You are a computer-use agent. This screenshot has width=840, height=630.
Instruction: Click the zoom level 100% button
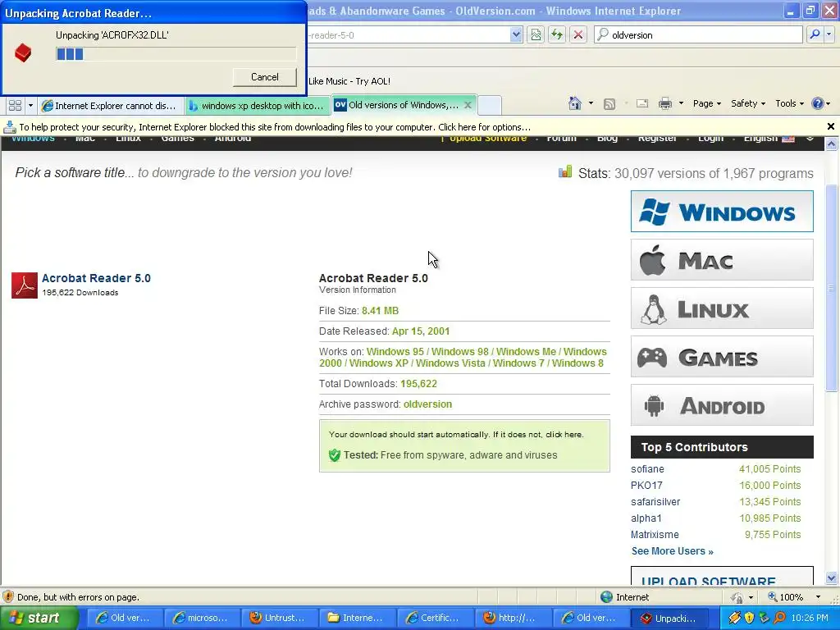[x=786, y=597]
